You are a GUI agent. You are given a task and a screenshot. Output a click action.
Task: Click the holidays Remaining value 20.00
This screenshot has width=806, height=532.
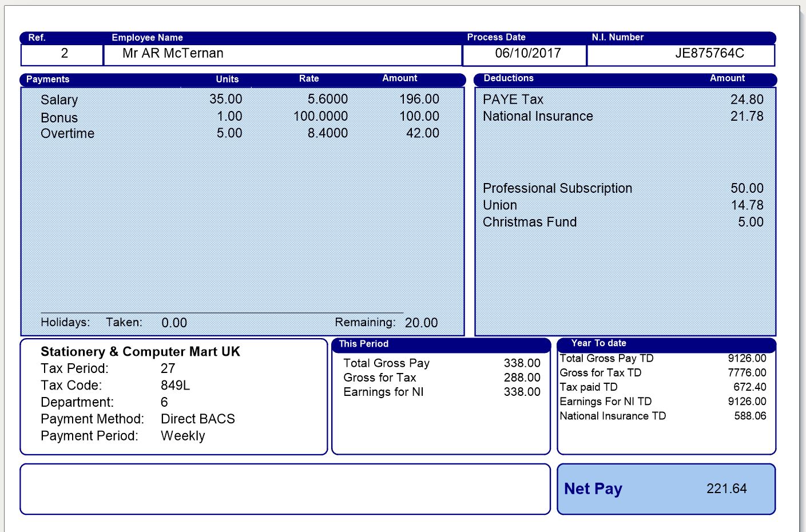(x=421, y=323)
